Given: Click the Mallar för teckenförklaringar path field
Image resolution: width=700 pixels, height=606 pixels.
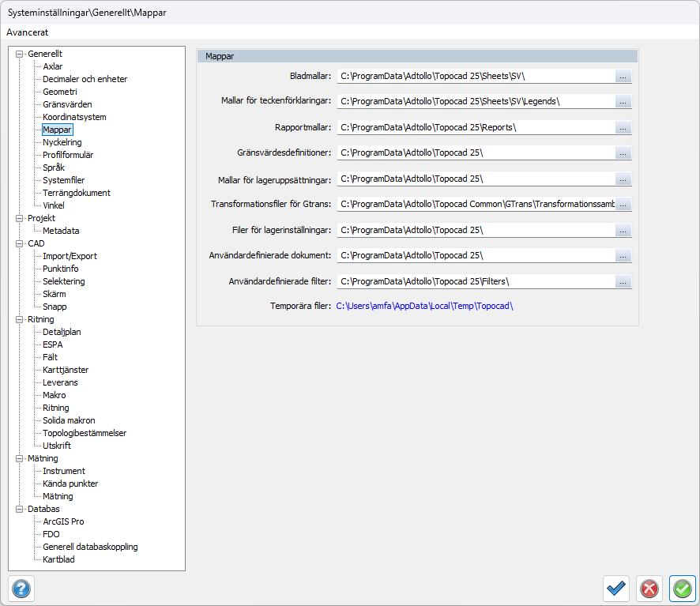Looking at the screenshot, I should click(476, 102).
